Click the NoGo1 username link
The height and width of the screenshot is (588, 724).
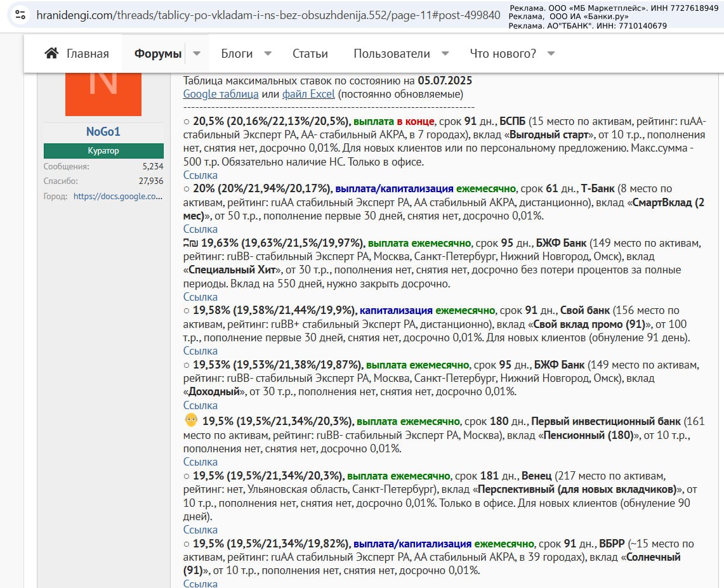pyautogui.click(x=103, y=132)
